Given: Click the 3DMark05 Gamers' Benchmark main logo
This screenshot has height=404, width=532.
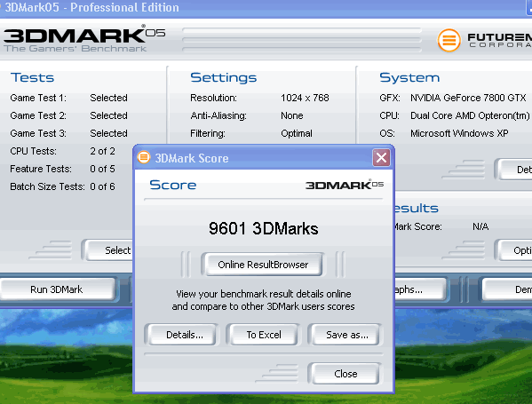Looking at the screenshot, I should click(x=84, y=39).
